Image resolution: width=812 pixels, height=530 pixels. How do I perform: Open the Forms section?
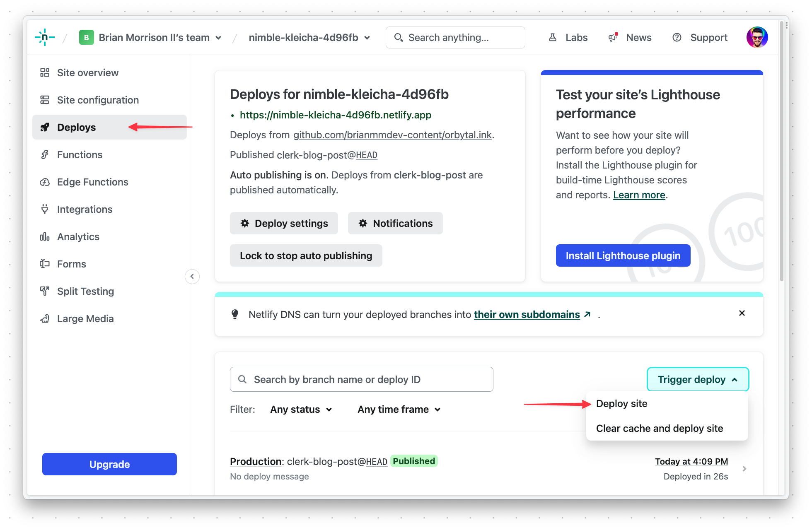[x=71, y=264]
